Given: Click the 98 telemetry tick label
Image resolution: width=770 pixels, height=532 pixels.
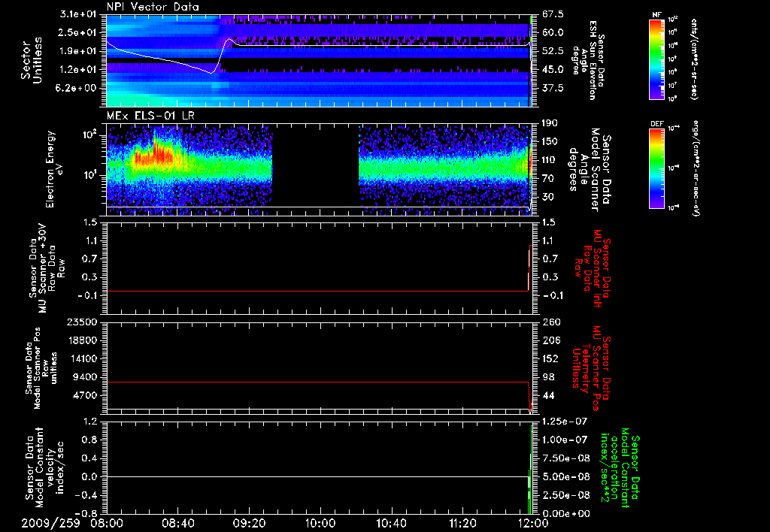Looking at the screenshot, I should click(548, 377).
